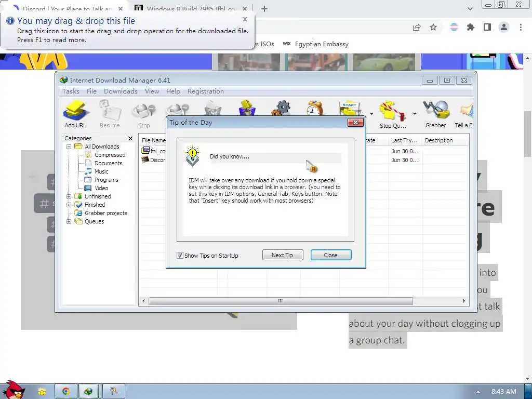The height and width of the screenshot is (399, 532).
Task: Select the Compressed category
Action: (110, 155)
